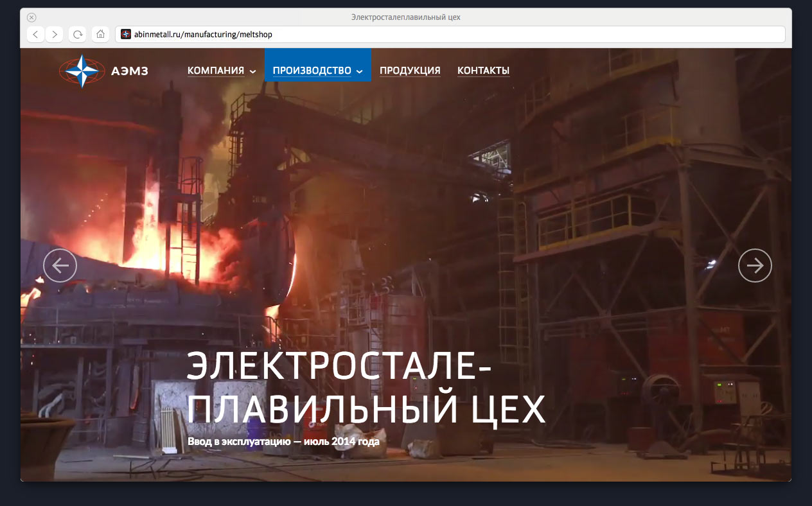Close the browser window with the X button
The width and height of the screenshot is (812, 506).
pyautogui.click(x=31, y=17)
